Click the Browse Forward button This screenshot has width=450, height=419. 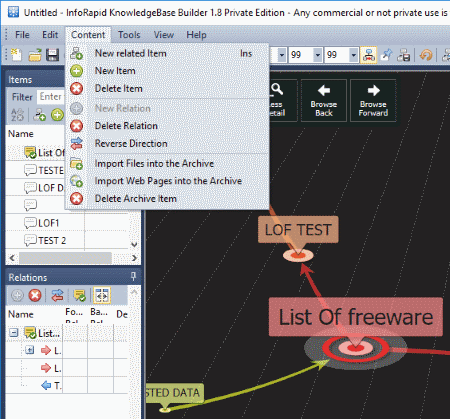(x=373, y=100)
